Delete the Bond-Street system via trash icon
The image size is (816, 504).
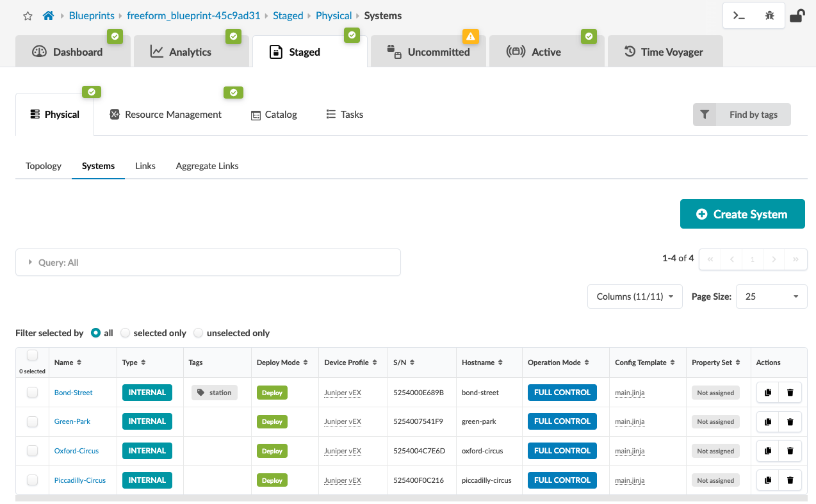(790, 393)
